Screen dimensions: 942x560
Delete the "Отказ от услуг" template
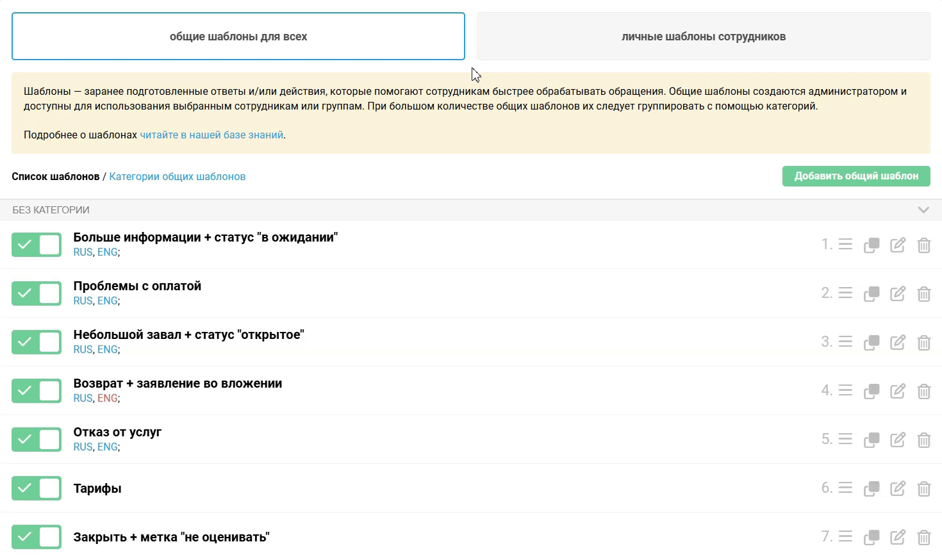[923, 440]
